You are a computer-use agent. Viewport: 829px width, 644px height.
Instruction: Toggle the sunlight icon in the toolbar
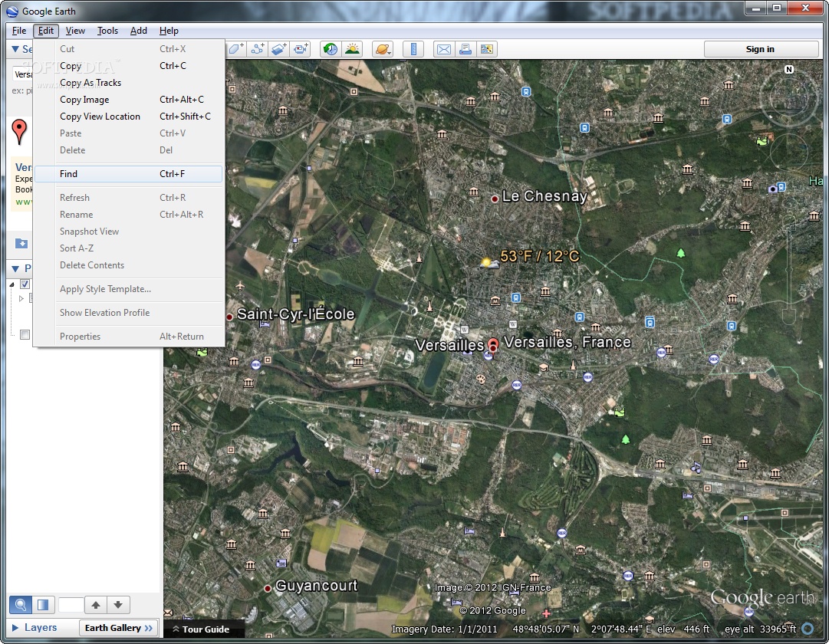click(x=352, y=49)
